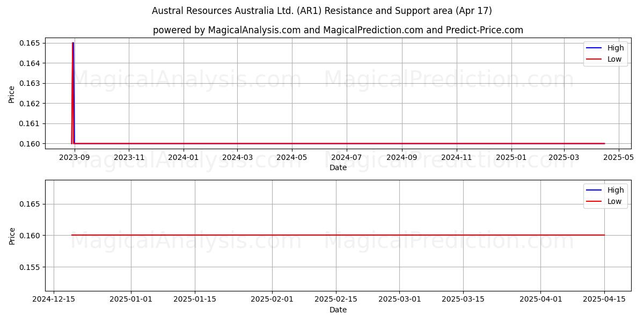Click the 'Price' axis label of the top chart
The width and height of the screenshot is (644, 322).
(x=12, y=93)
